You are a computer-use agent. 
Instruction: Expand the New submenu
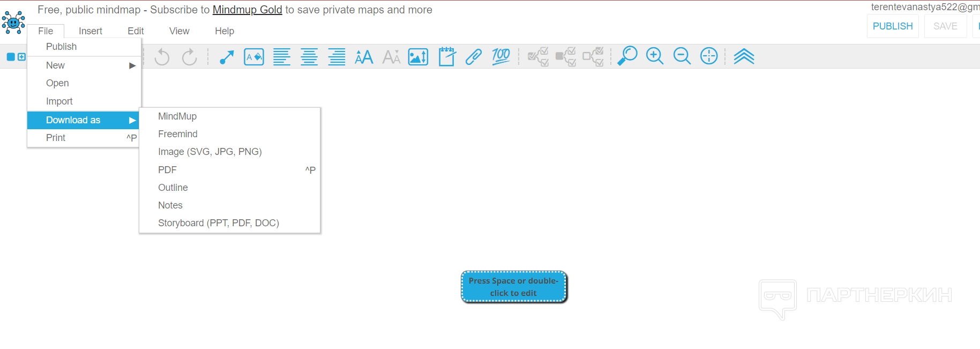84,65
